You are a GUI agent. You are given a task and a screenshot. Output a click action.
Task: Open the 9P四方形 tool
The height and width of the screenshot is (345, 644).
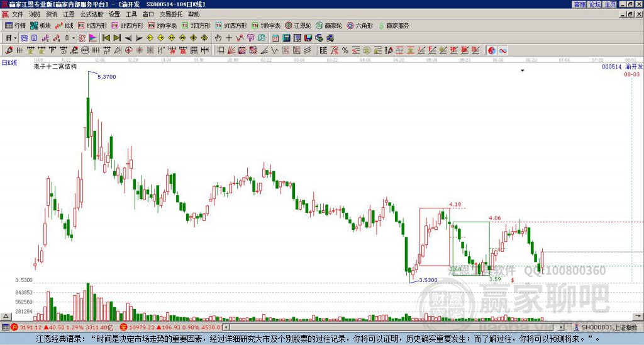pyautogui.click(x=128, y=25)
